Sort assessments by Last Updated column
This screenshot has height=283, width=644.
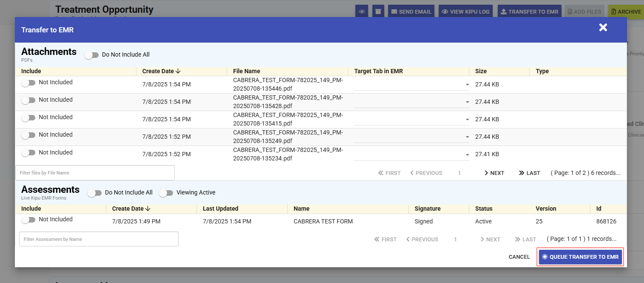coord(220,209)
